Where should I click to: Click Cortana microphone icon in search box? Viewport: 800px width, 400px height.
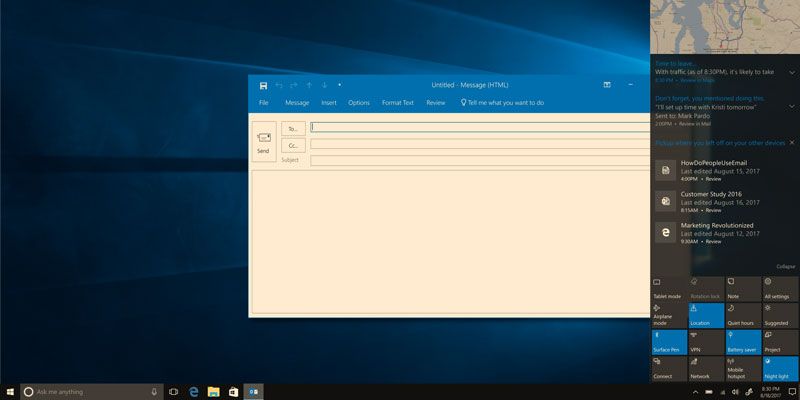click(x=154, y=391)
